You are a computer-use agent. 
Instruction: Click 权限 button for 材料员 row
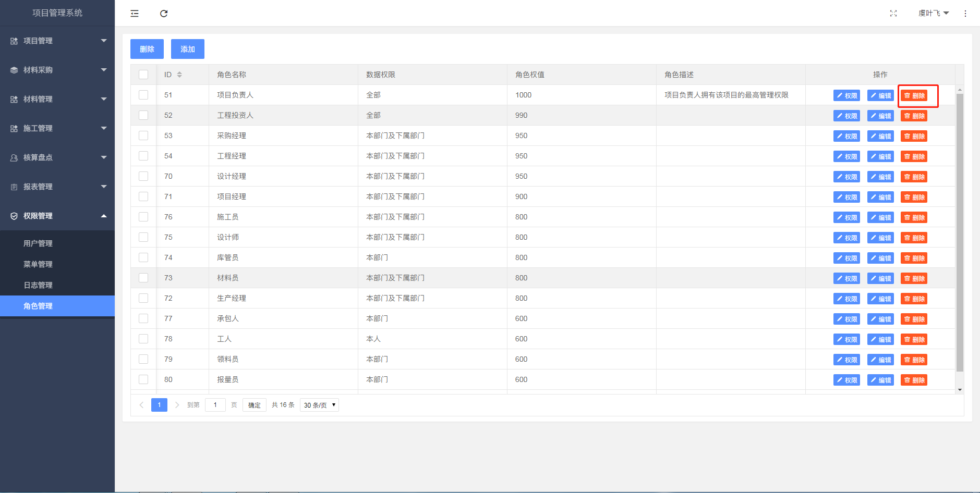tap(846, 278)
